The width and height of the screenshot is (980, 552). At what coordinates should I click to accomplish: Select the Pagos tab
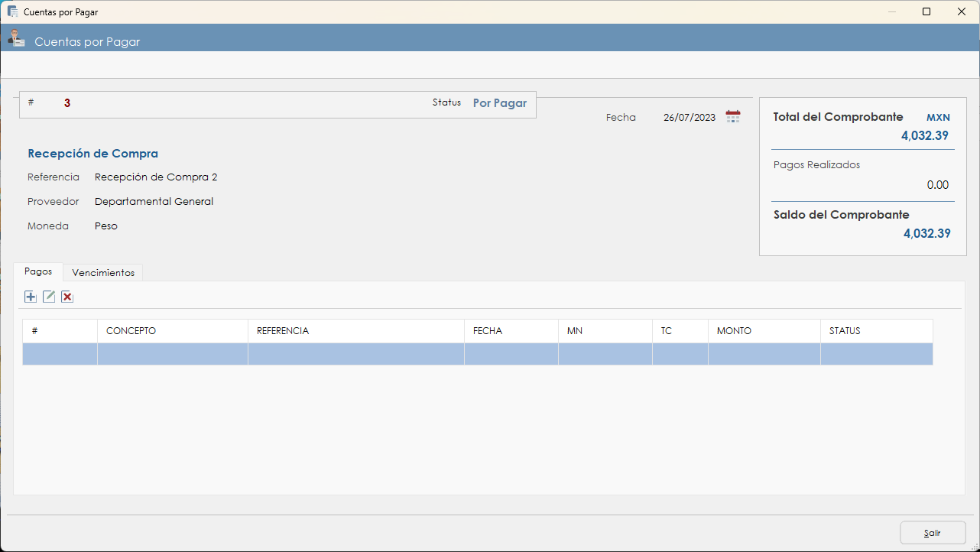click(x=38, y=272)
